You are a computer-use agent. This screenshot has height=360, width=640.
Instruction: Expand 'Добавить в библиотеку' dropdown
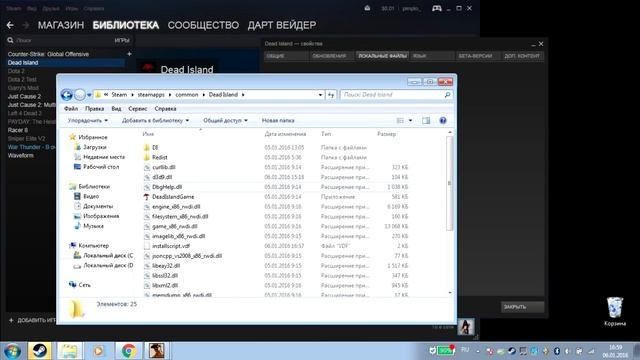click(x=156, y=120)
